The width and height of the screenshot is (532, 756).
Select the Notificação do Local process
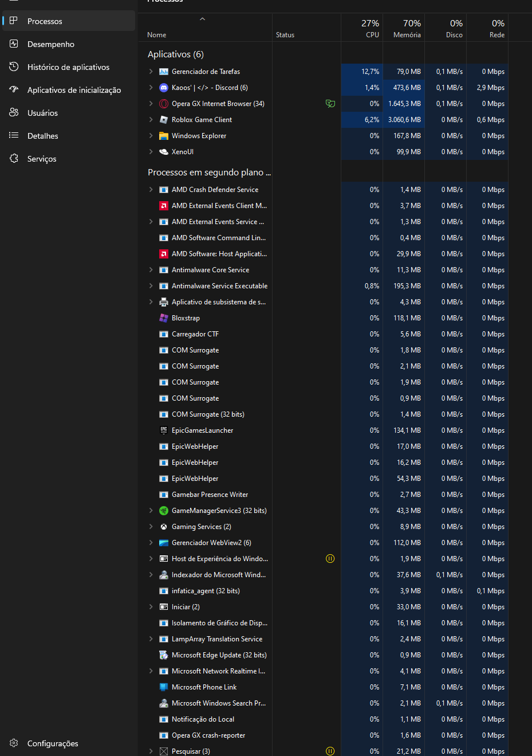click(x=323, y=719)
